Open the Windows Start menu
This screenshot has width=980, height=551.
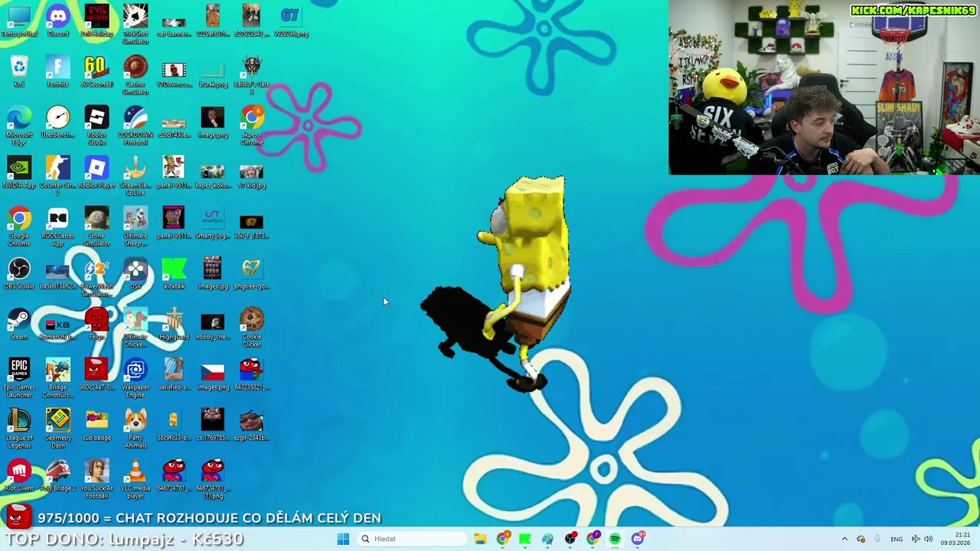pos(343,539)
